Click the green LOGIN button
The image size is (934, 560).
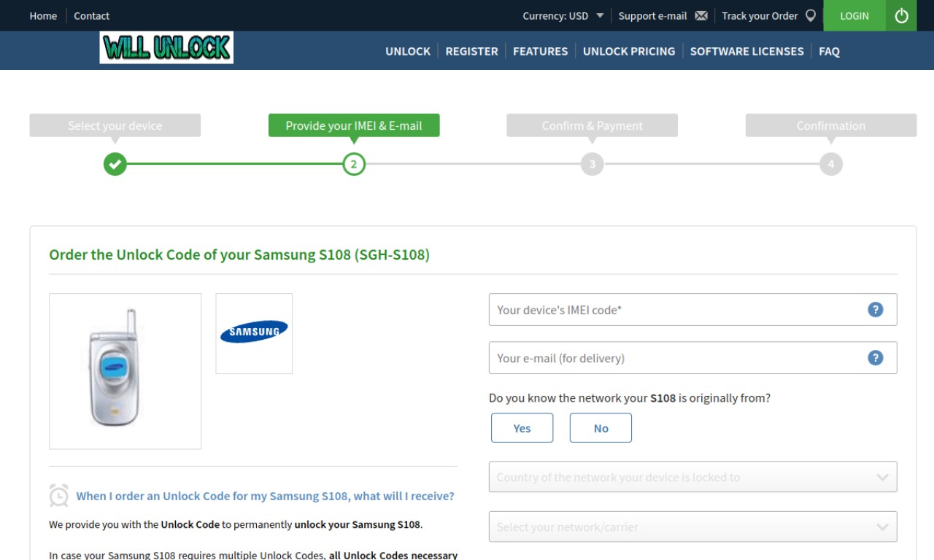pos(854,15)
